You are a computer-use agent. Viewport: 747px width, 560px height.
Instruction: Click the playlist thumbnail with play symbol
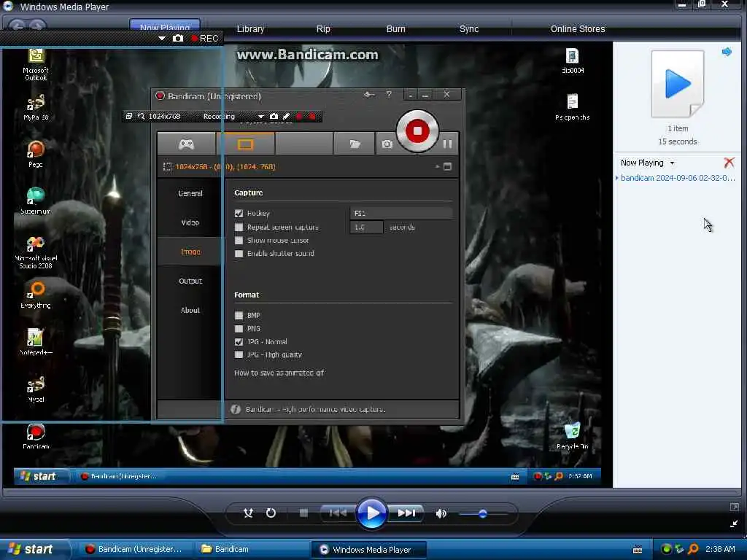pos(678,84)
